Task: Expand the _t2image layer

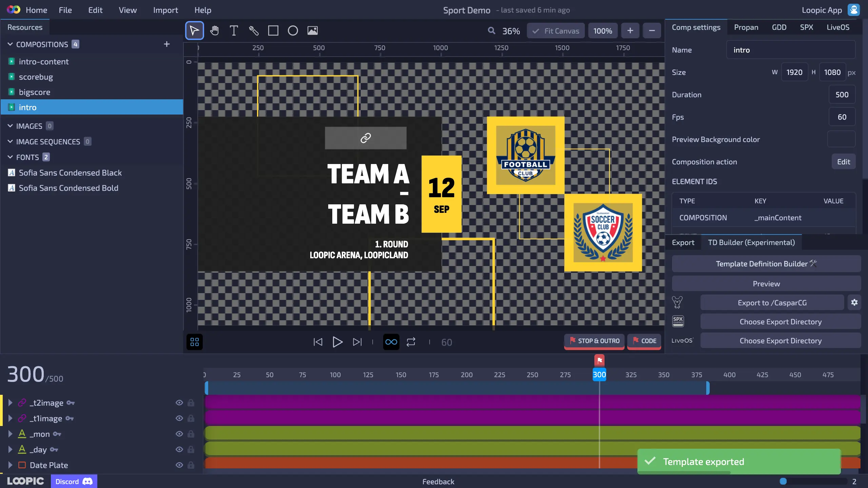Action: click(10, 403)
